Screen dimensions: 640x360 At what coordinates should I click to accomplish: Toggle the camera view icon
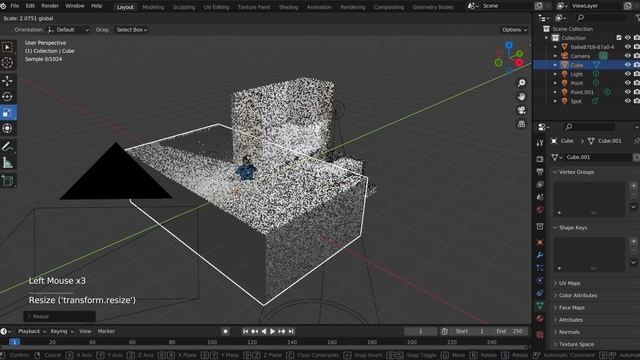(x=521, y=110)
